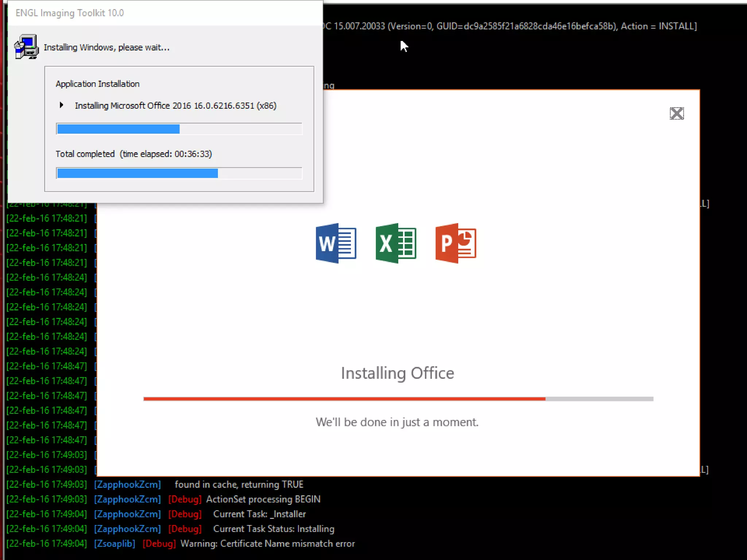Viewport: 747px width, 560px height.
Task: Click the 'Total completed (time elapsed' label
Action: pyautogui.click(x=133, y=154)
